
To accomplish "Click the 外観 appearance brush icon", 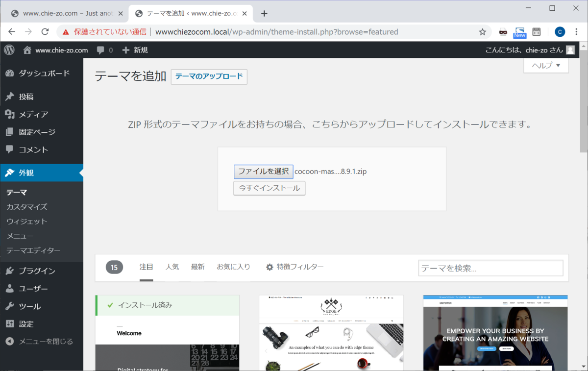I will pyautogui.click(x=10, y=172).
